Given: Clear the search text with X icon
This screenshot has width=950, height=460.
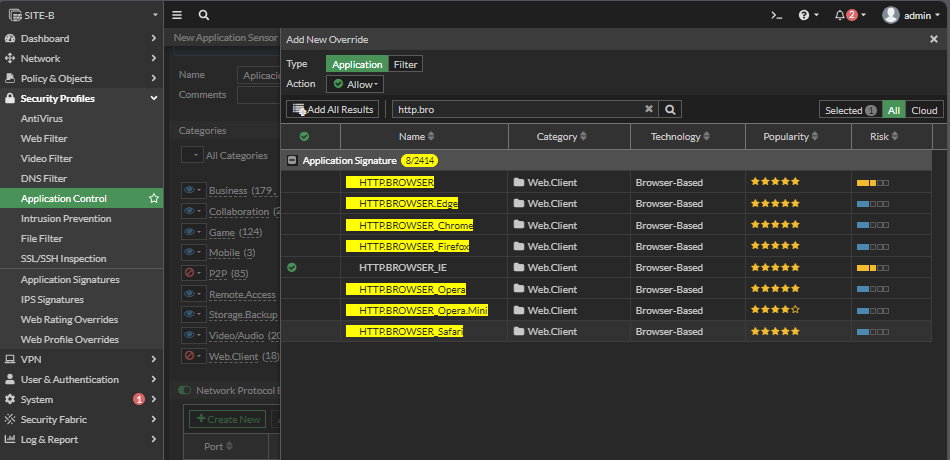Looking at the screenshot, I should (x=648, y=109).
